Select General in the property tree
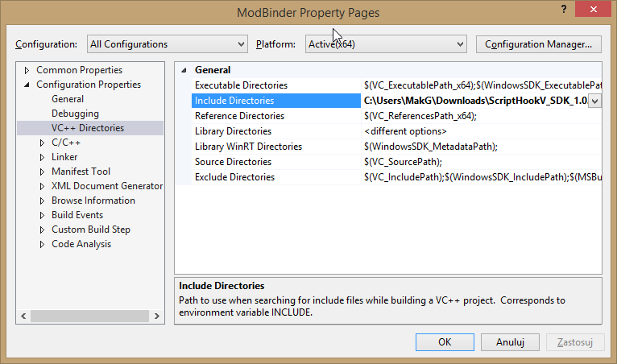The height and width of the screenshot is (364, 617). pos(68,99)
